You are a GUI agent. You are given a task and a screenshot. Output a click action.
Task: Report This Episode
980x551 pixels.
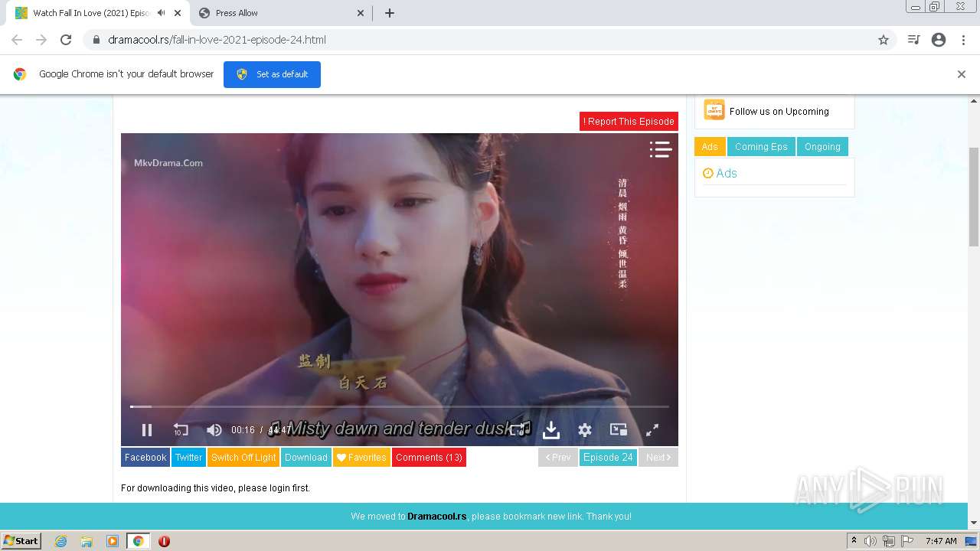[629, 121]
